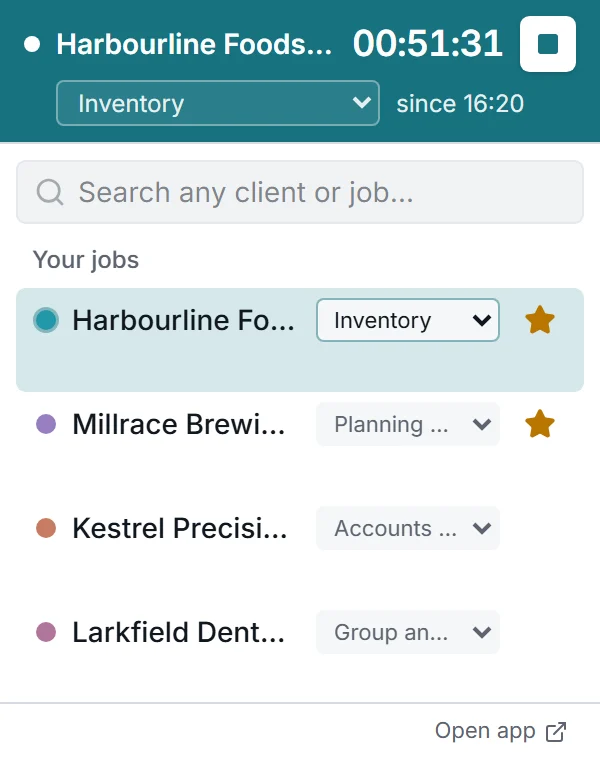Open Harbourline row Inventory dropdown
Screen dimensions: 600x760
408,320
